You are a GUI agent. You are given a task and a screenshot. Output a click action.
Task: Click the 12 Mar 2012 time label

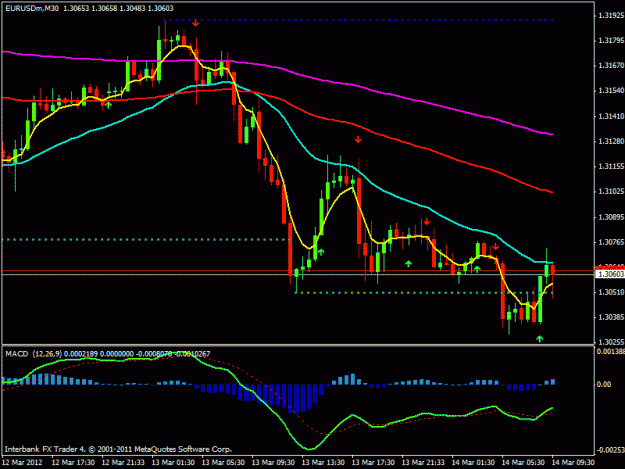pyautogui.click(x=22, y=463)
